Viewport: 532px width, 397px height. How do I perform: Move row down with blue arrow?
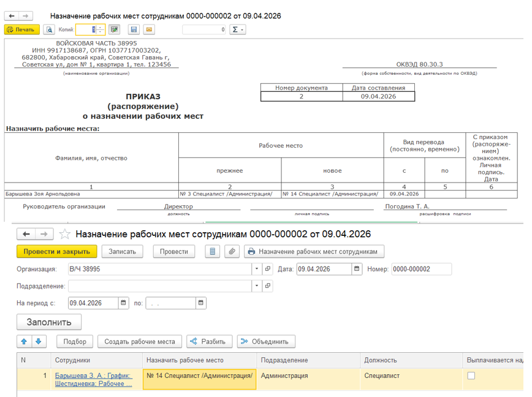tap(39, 341)
